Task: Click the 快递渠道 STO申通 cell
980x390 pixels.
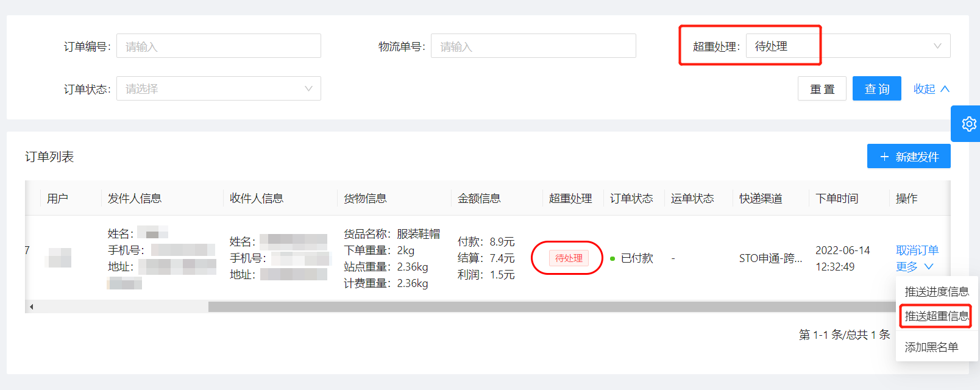Action: point(770,258)
